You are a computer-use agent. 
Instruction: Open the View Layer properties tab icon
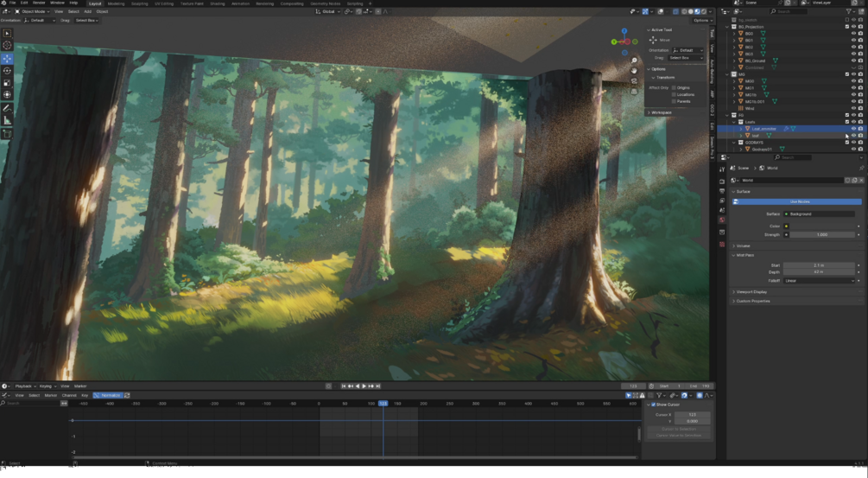722,201
